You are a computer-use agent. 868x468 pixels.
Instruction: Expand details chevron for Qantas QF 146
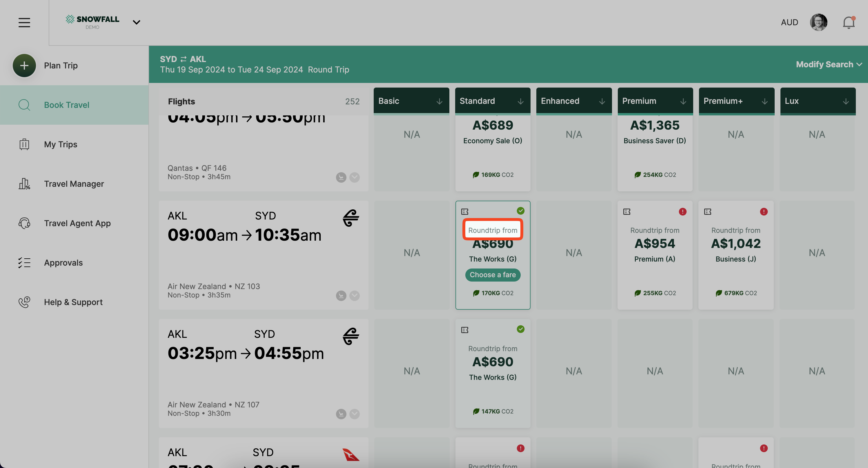[354, 177]
